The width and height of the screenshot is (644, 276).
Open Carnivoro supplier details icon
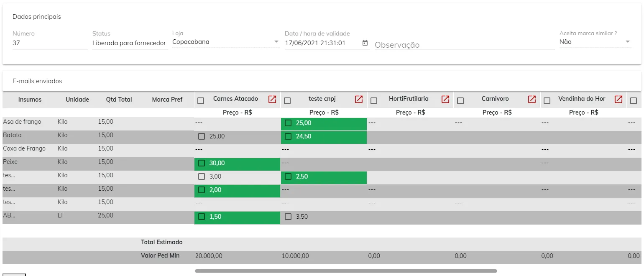pyautogui.click(x=532, y=100)
